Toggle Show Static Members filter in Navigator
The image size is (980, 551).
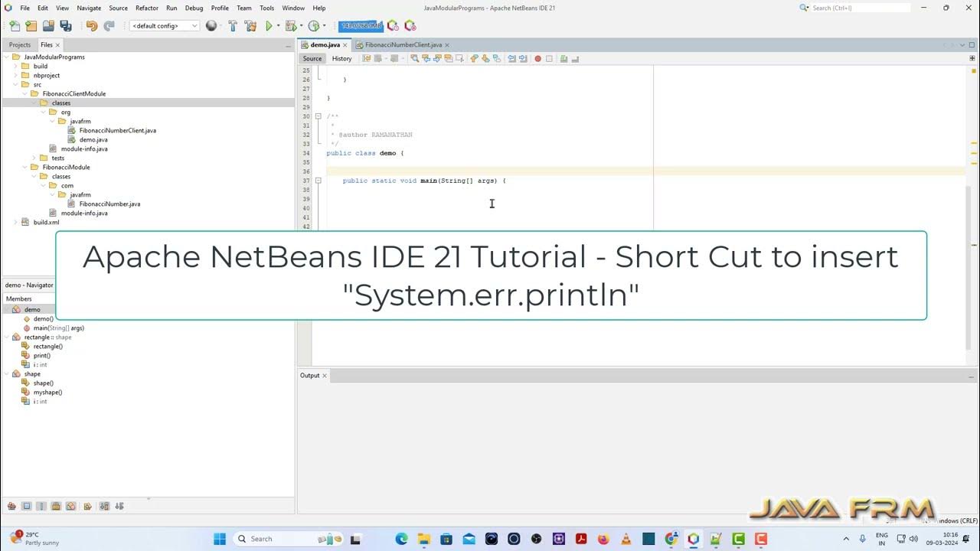[x=41, y=506]
